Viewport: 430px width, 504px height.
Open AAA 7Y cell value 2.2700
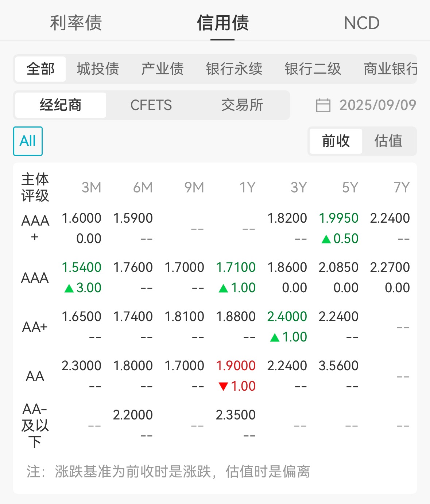pyautogui.click(x=390, y=267)
